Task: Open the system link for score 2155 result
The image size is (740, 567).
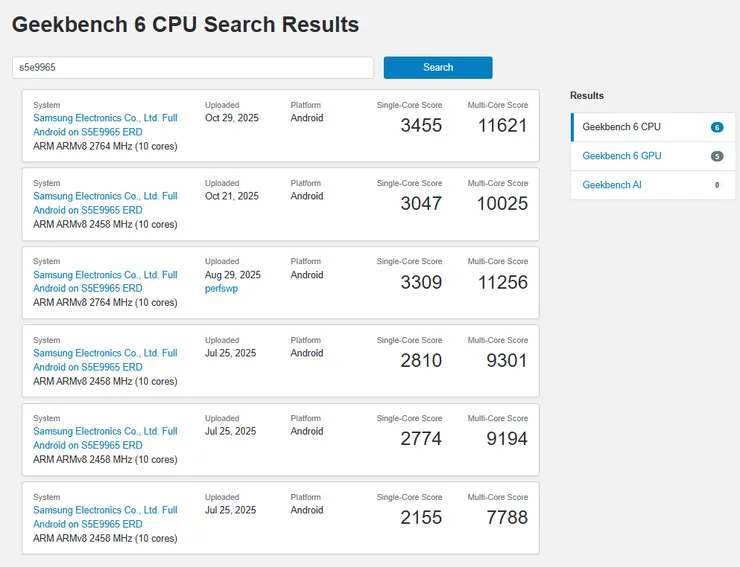Action: click(x=105, y=517)
